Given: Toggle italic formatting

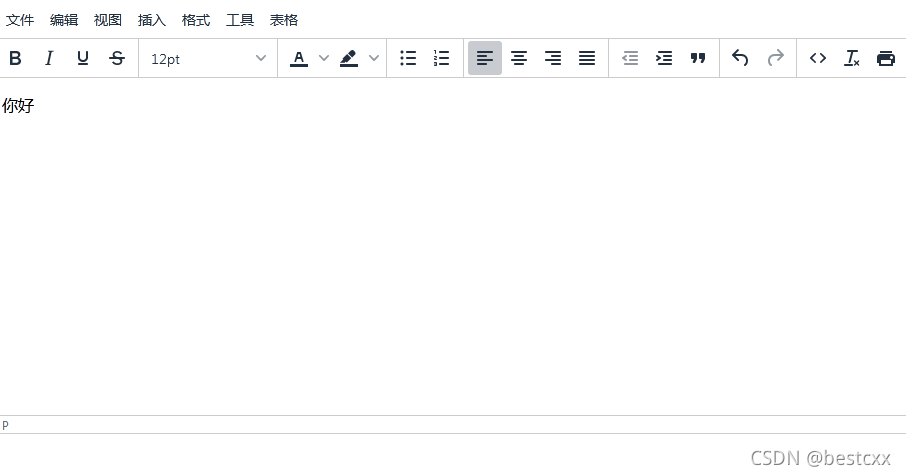Looking at the screenshot, I should pos(49,58).
